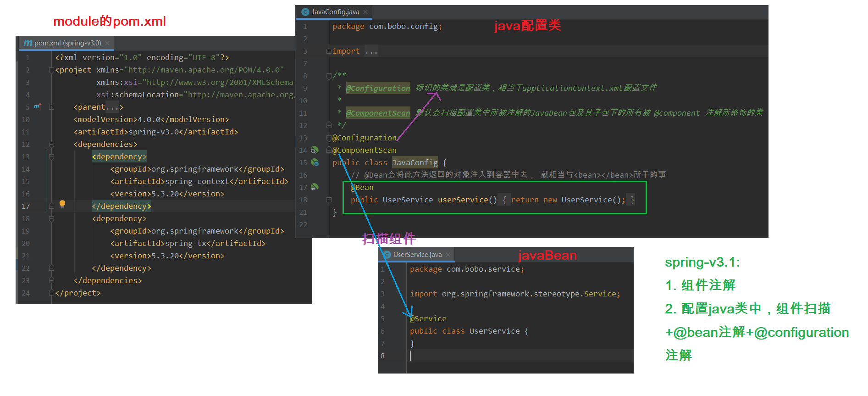
Task: Click the yellow lightbulb intention icon in pom.xml
Action: coord(62,204)
